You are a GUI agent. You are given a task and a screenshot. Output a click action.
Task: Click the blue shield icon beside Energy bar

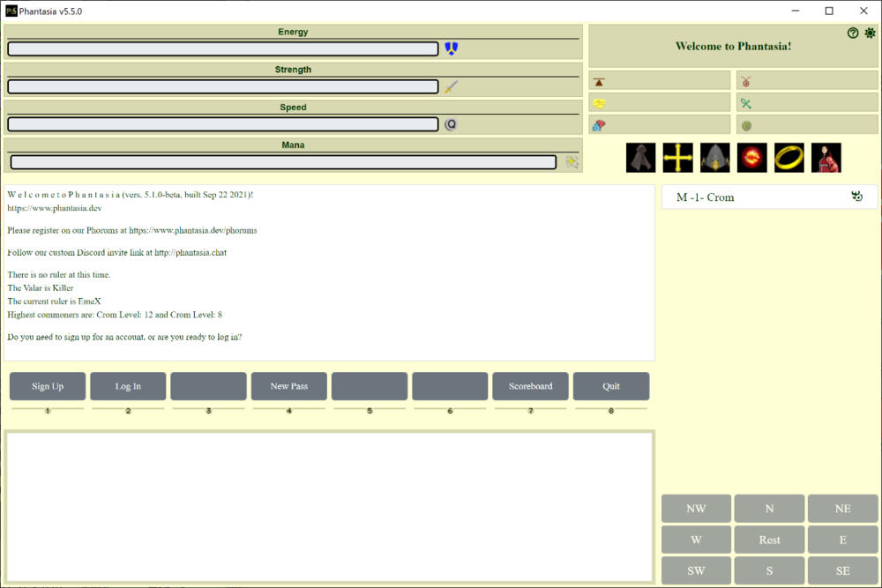(x=452, y=48)
